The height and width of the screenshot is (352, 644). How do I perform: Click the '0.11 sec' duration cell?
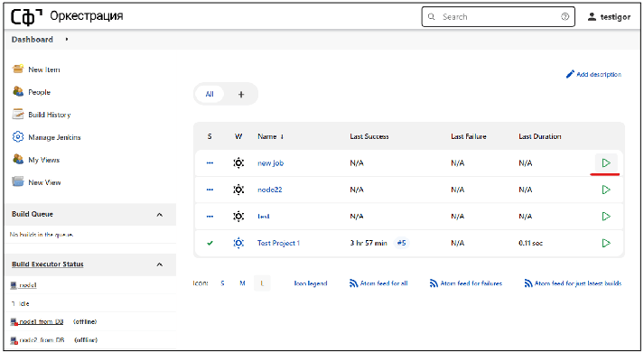[x=530, y=243]
